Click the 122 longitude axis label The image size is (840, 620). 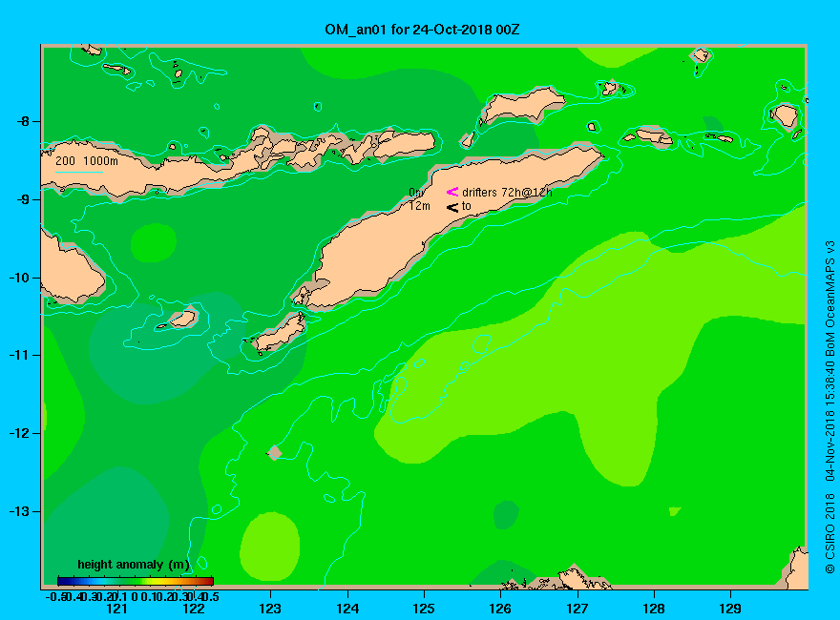click(x=194, y=609)
